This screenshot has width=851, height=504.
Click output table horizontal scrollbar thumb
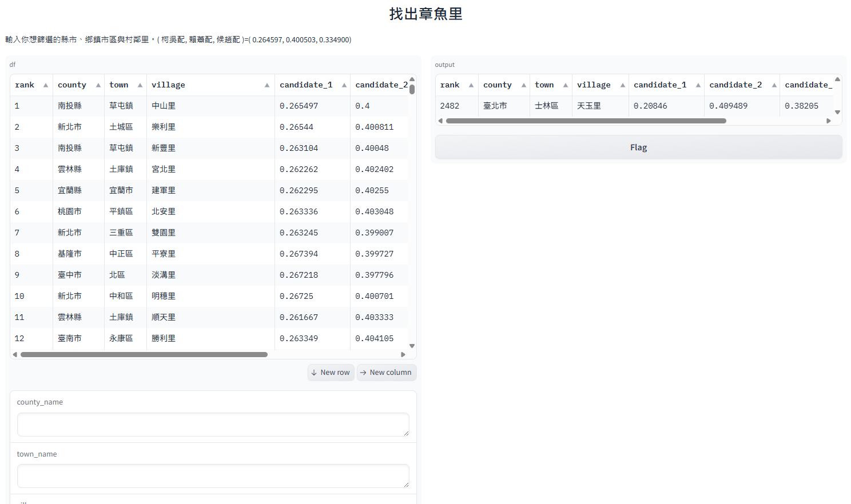coord(586,121)
